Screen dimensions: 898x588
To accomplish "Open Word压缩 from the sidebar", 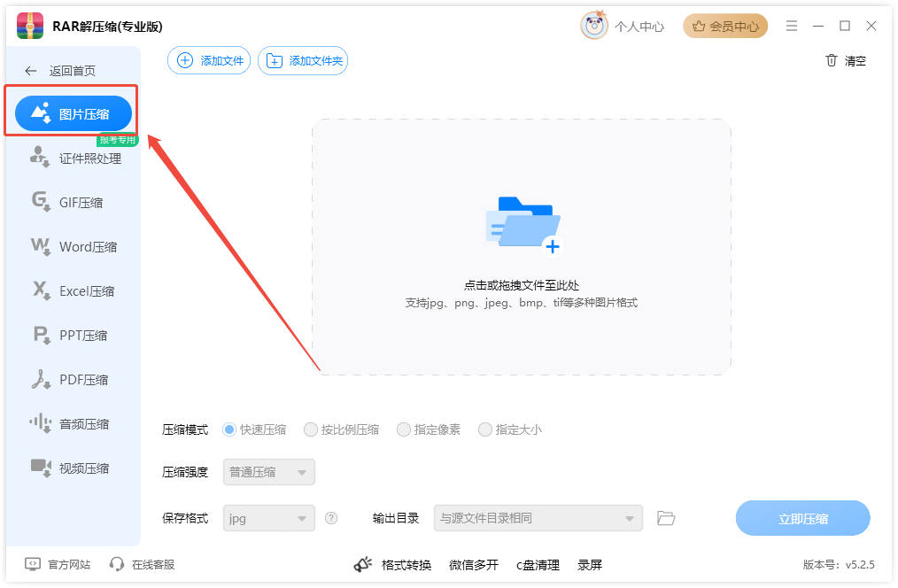I will click(x=74, y=247).
